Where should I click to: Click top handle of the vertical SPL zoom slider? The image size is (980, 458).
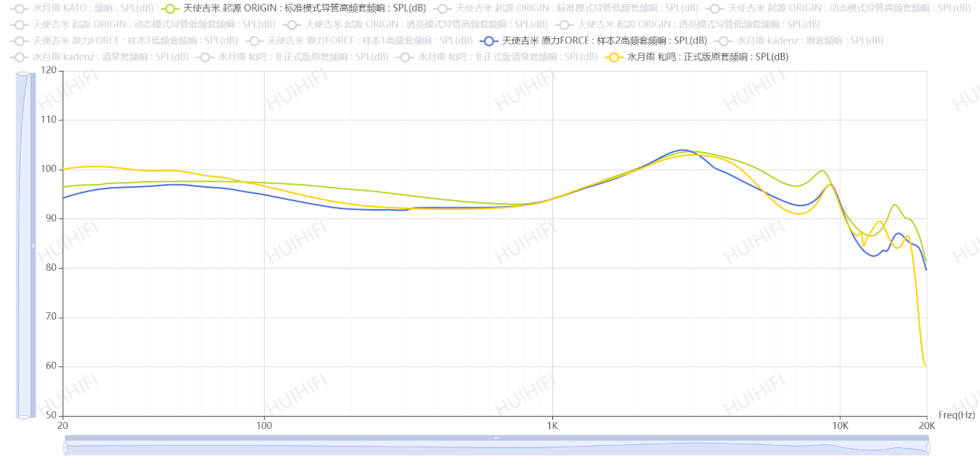point(23,73)
